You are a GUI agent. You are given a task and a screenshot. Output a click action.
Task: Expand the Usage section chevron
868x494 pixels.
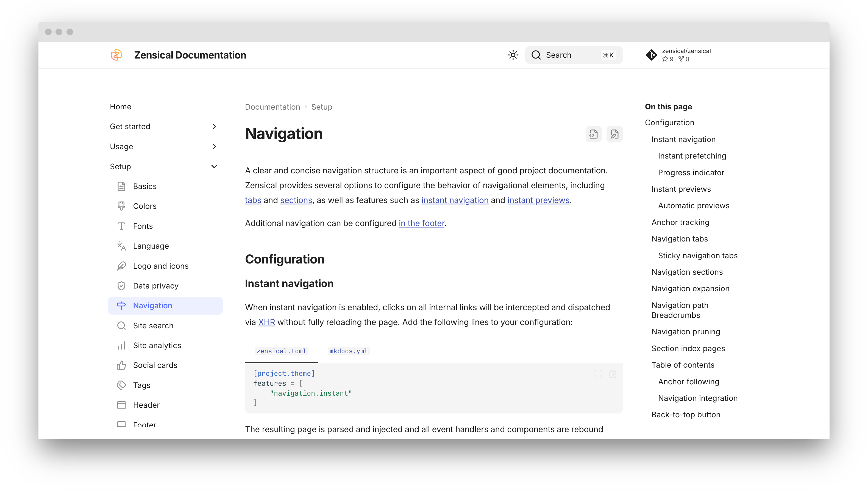click(214, 146)
